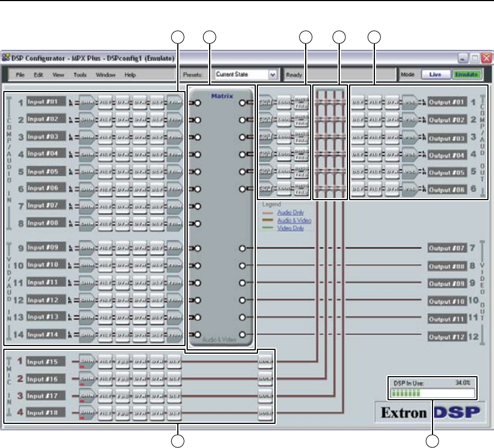Open the FILT block on Input #08

pos(105,224)
